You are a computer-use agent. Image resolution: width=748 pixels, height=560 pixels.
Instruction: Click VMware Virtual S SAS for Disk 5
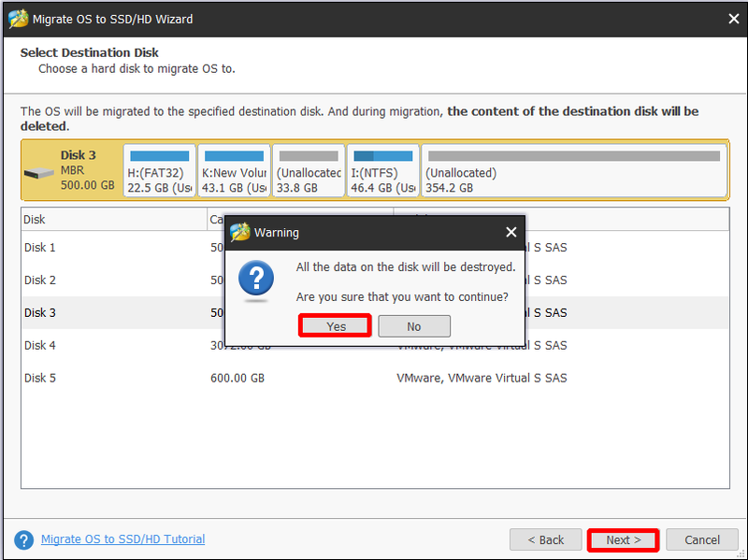tap(482, 379)
